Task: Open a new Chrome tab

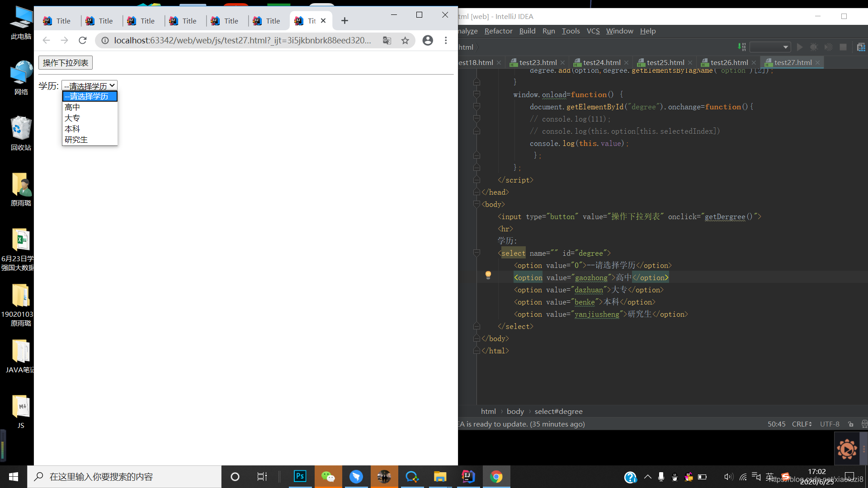Action: pyautogui.click(x=344, y=21)
